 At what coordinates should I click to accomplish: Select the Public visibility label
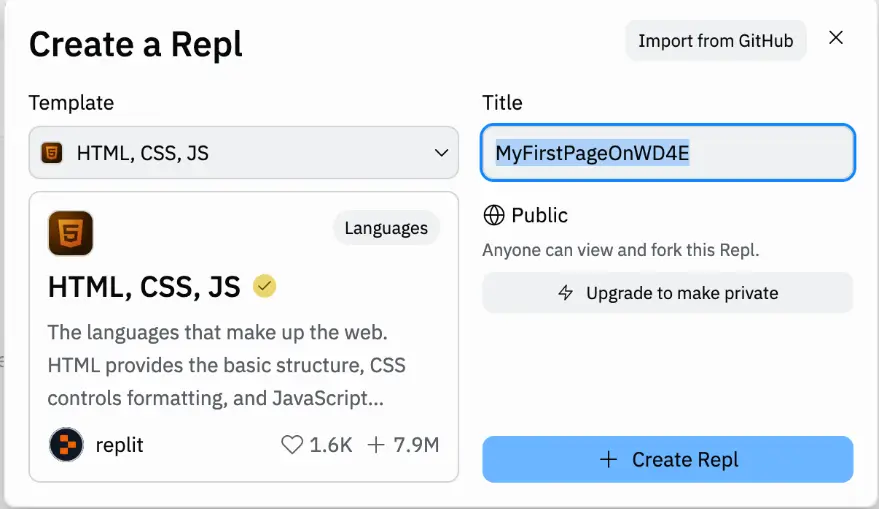[x=539, y=215]
